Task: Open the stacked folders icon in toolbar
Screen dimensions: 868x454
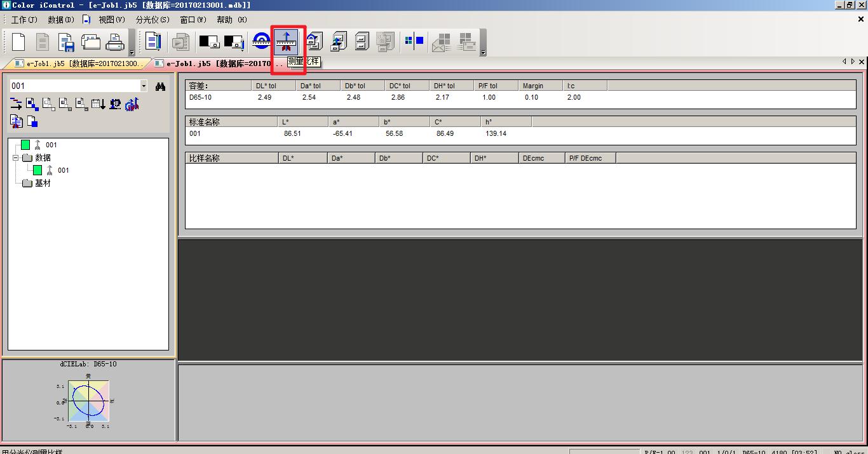Action: point(90,42)
